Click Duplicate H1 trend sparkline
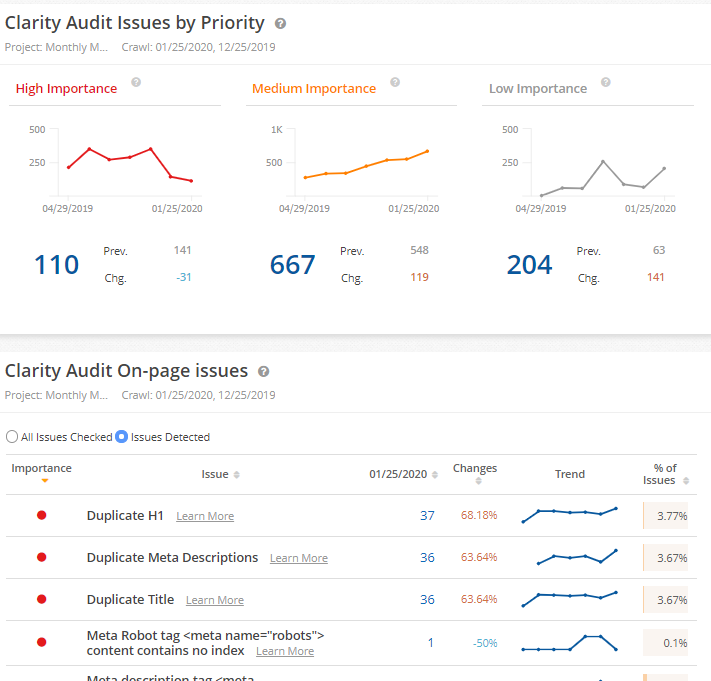The width and height of the screenshot is (711, 681). point(570,515)
